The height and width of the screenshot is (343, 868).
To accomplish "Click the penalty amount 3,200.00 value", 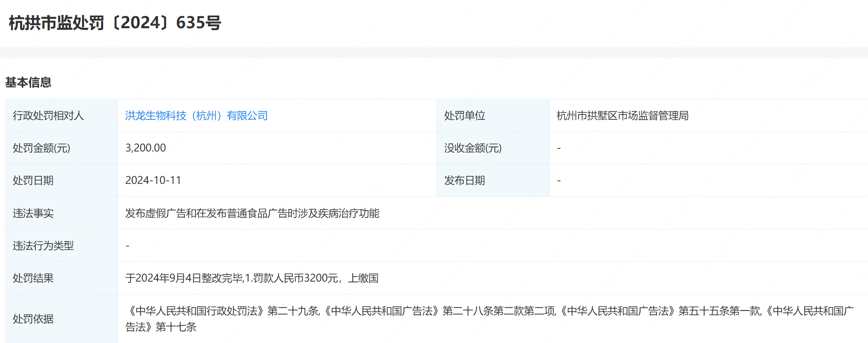I will point(145,148).
